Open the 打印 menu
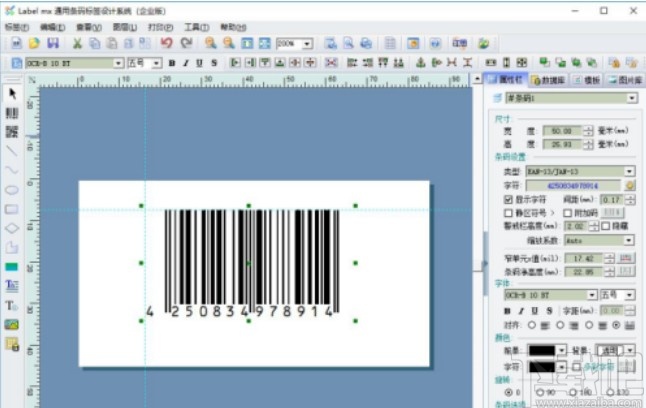 click(x=161, y=27)
